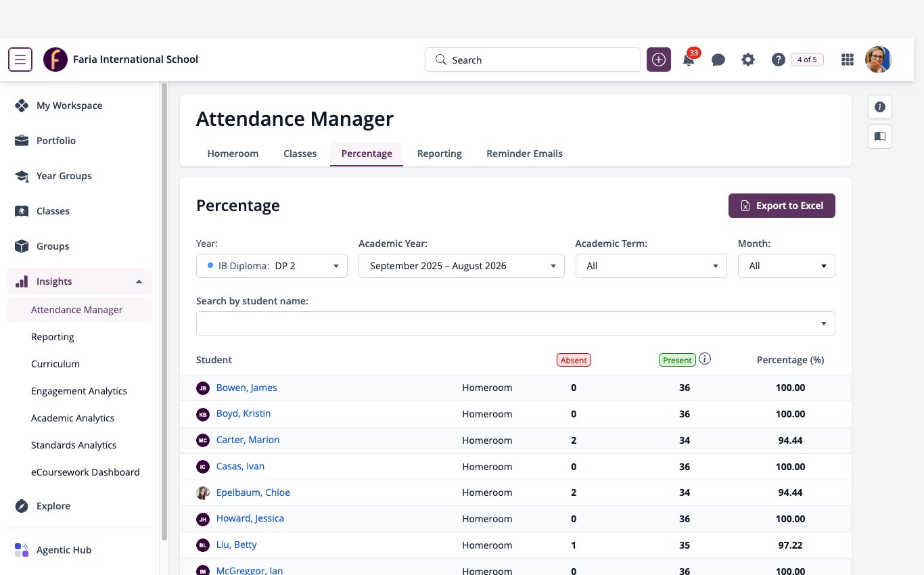
Task: Open the Academic Term dropdown
Action: pos(651,266)
